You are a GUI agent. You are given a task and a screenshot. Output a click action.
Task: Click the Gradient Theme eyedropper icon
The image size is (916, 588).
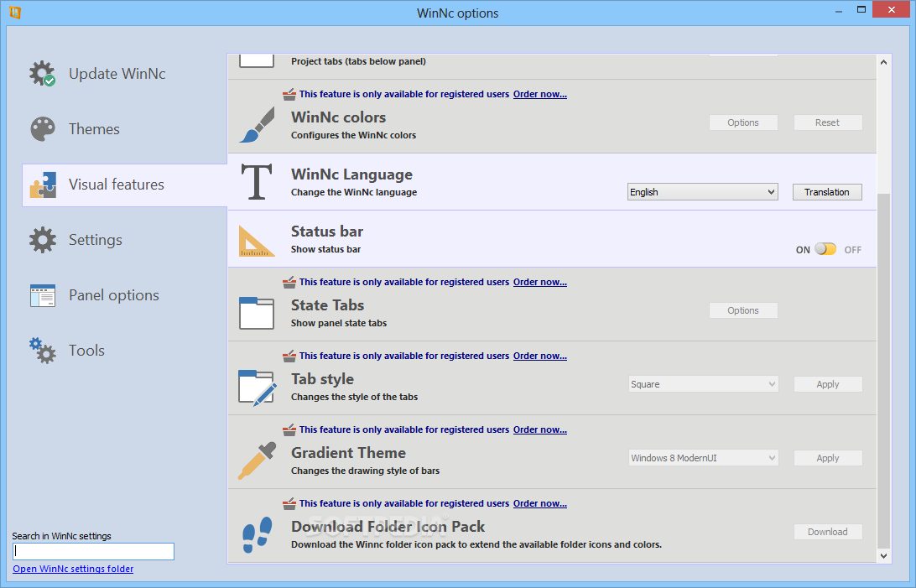pyautogui.click(x=257, y=461)
